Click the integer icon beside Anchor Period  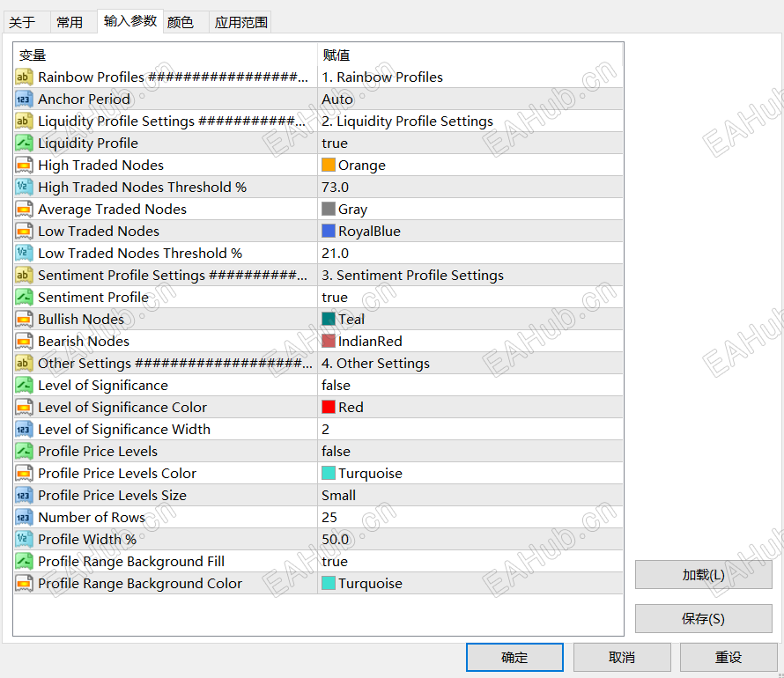click(24, 99)
